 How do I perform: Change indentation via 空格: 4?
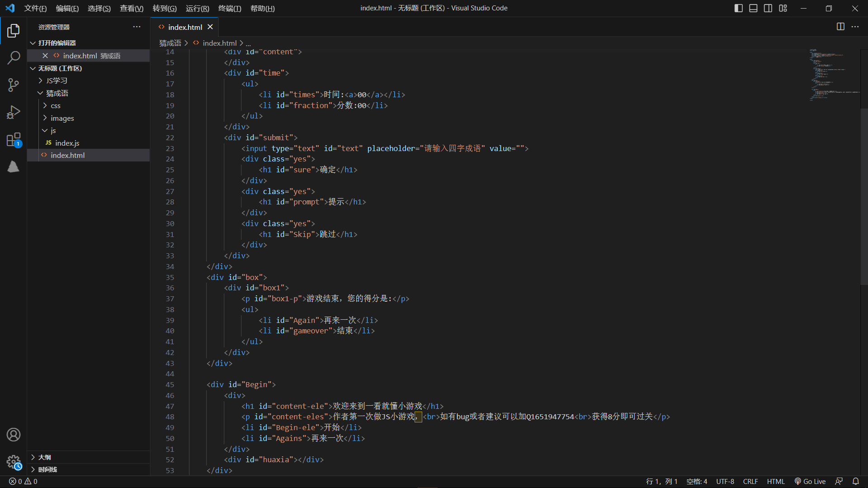pyautogui.click(x=697, y=481)
